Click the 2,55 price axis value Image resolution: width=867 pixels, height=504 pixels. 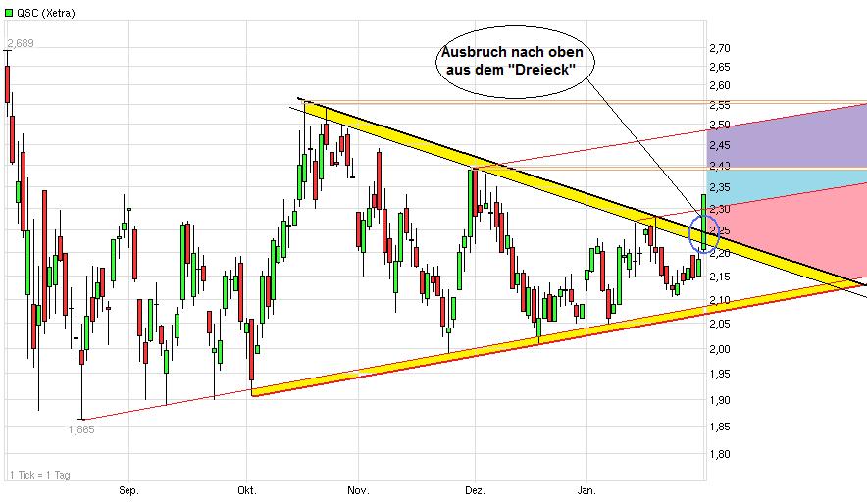pos(719,105)
